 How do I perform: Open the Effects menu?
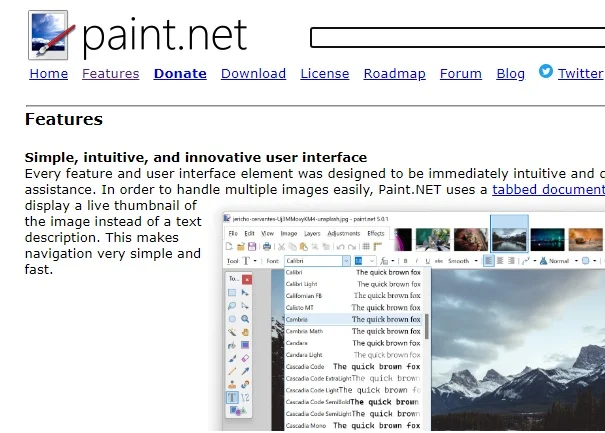[x=376, y=233]
